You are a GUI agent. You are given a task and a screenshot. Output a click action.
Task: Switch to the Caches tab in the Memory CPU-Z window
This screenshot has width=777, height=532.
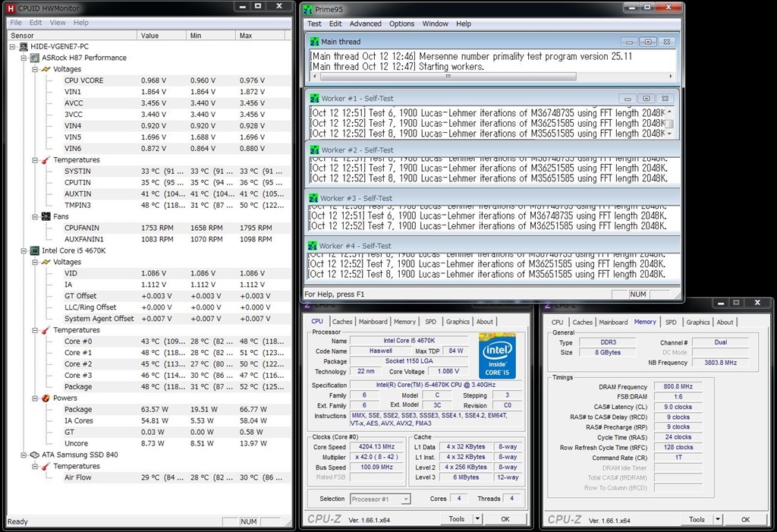click(x=582, y=322)
